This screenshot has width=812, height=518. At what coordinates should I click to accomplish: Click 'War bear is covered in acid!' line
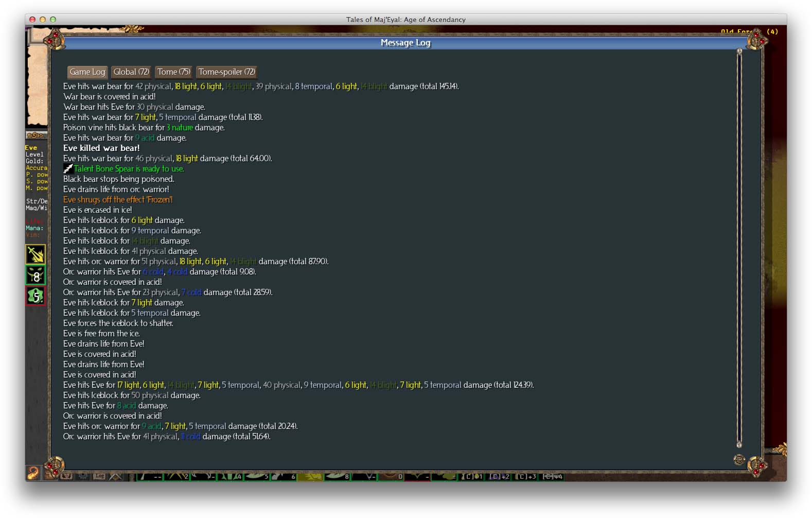(110, 97)
